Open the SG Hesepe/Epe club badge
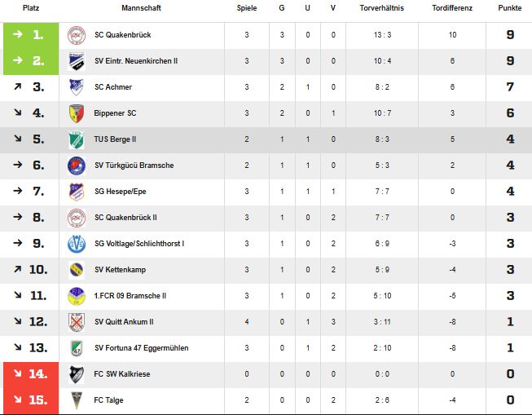 point(77,192)
